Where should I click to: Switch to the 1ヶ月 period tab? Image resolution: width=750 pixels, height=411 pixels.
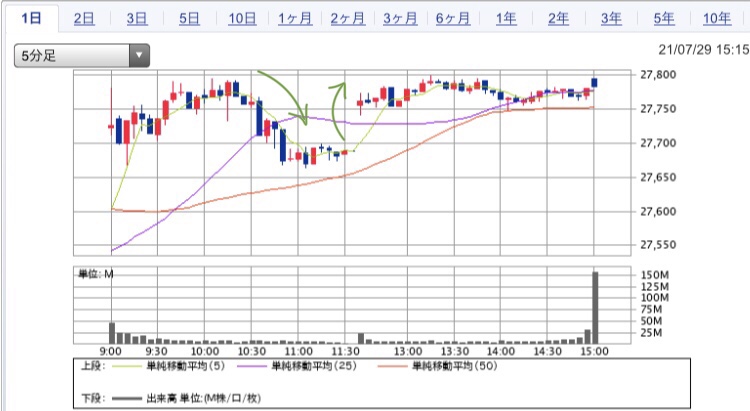(x=295, y=19)
